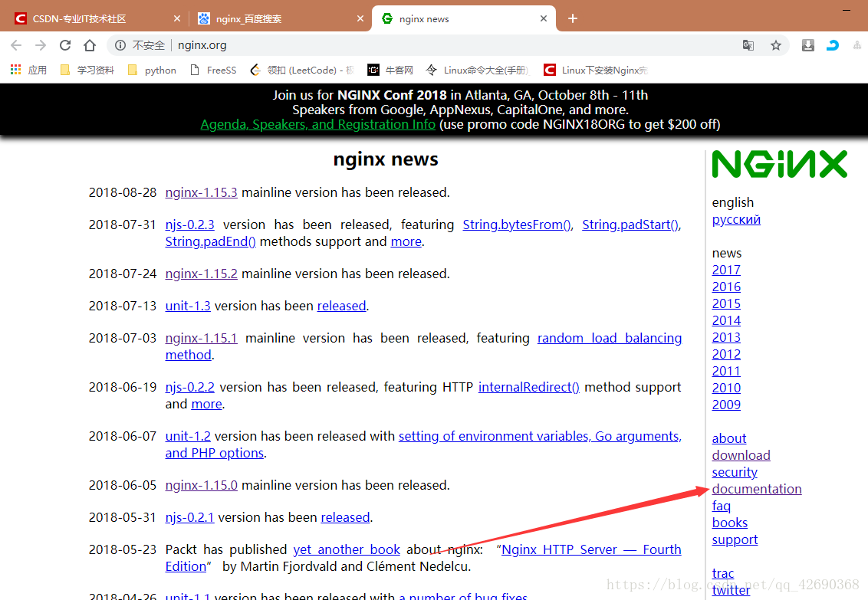Open the String.bytesFrom() link

pos(517,225)
